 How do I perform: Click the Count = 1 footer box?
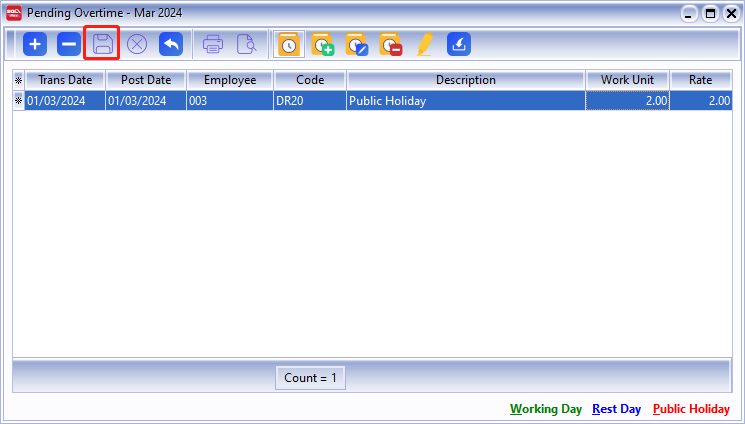click(310, 378)
